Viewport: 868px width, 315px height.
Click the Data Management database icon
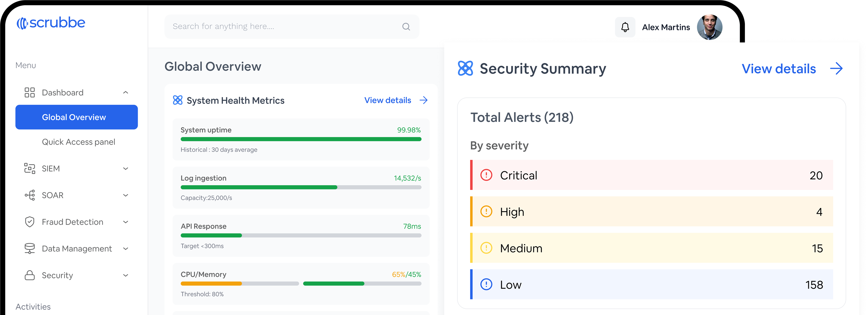click(30, 248)
